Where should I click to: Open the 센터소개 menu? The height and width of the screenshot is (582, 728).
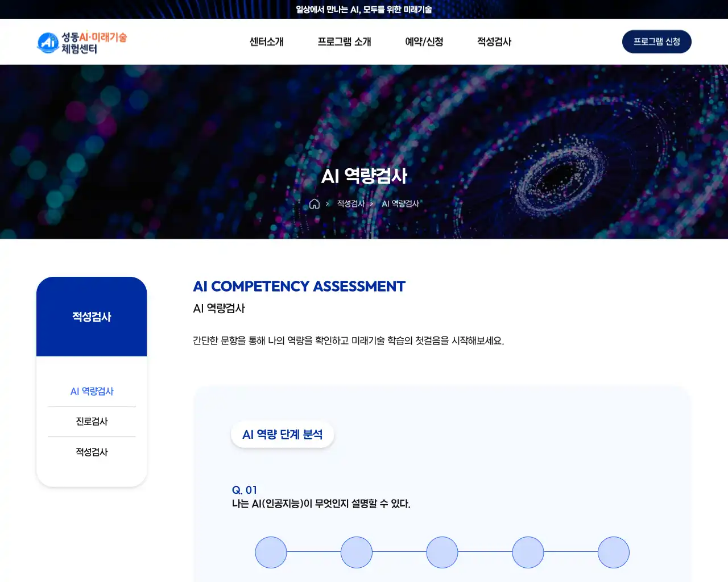pyautogui.click(x=267, y=41)
